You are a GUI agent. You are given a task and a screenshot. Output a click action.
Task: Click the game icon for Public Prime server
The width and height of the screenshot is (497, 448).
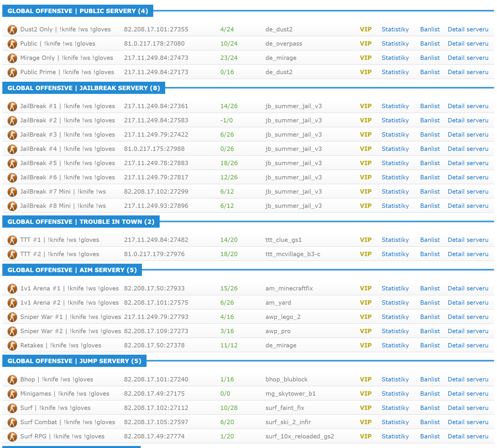12,72
